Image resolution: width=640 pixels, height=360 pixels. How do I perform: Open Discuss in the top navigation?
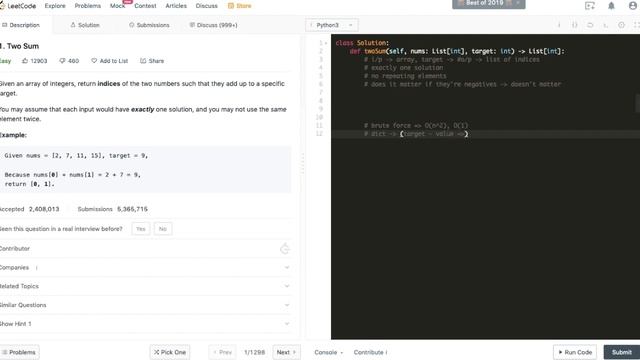(207, 6)
